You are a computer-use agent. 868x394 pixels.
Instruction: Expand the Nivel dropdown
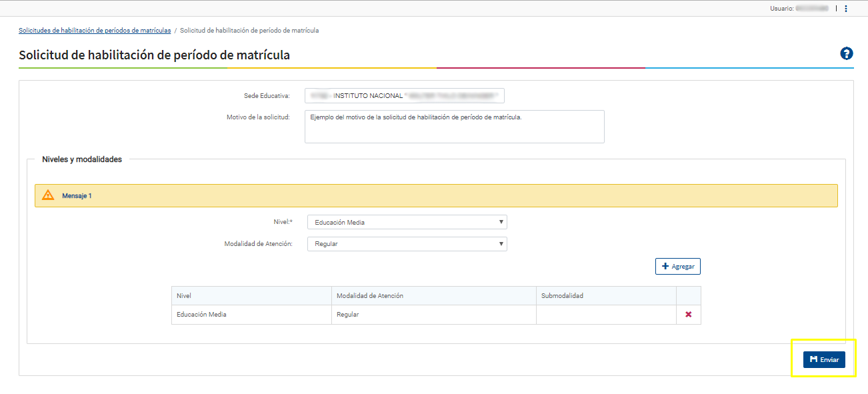[407, 222]
